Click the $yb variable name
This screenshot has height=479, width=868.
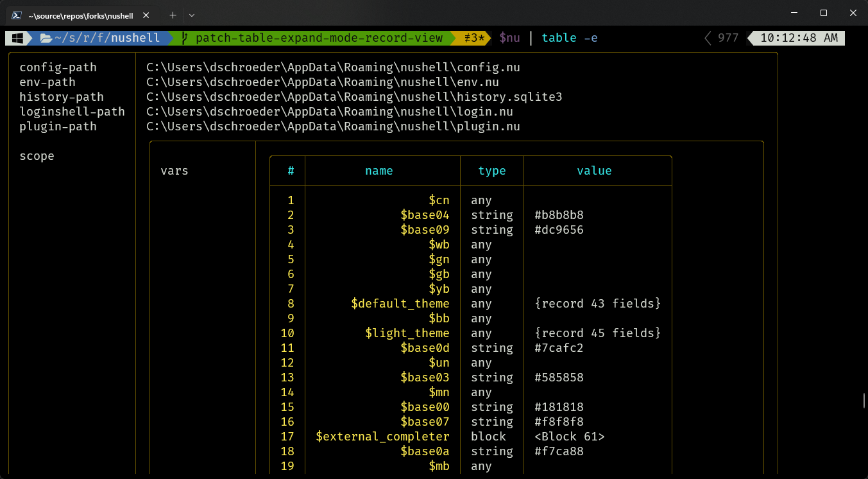click(x=439, y=289)
